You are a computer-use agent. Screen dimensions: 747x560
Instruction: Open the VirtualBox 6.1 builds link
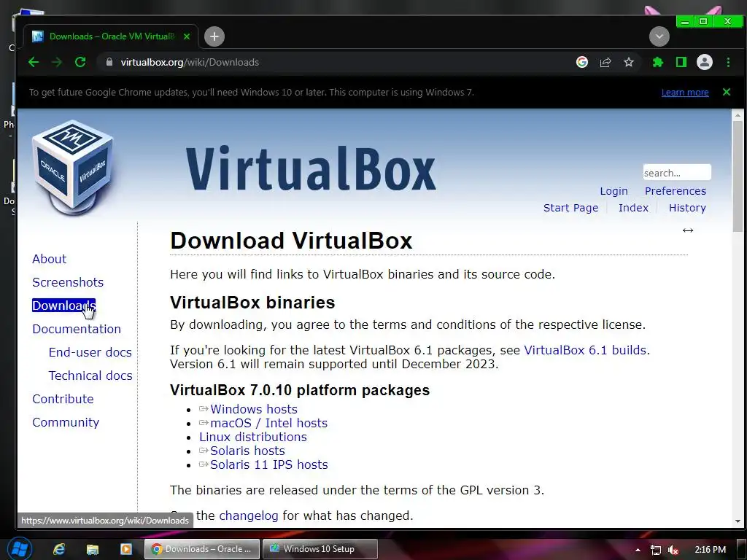[586, 350]
